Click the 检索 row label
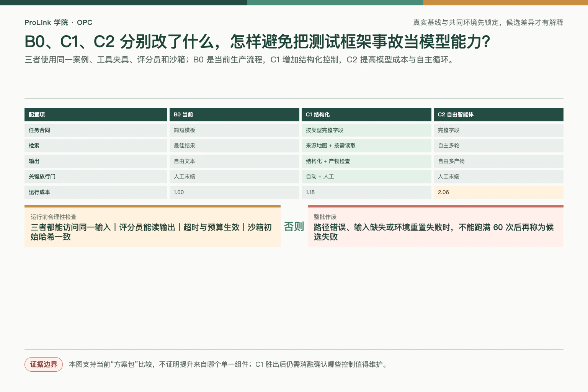 (96, 145)
